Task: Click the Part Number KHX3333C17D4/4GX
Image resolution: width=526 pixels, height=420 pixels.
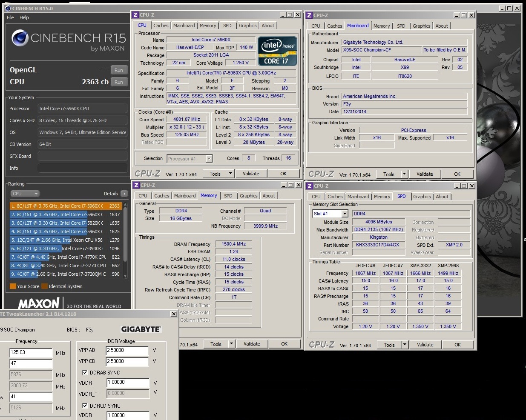Action: tap(378, 245)
